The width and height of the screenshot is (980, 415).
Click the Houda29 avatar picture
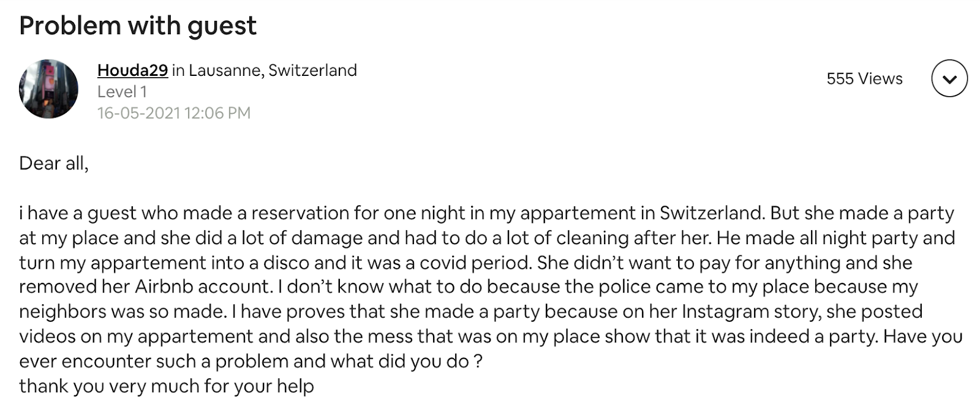[49, 89]
